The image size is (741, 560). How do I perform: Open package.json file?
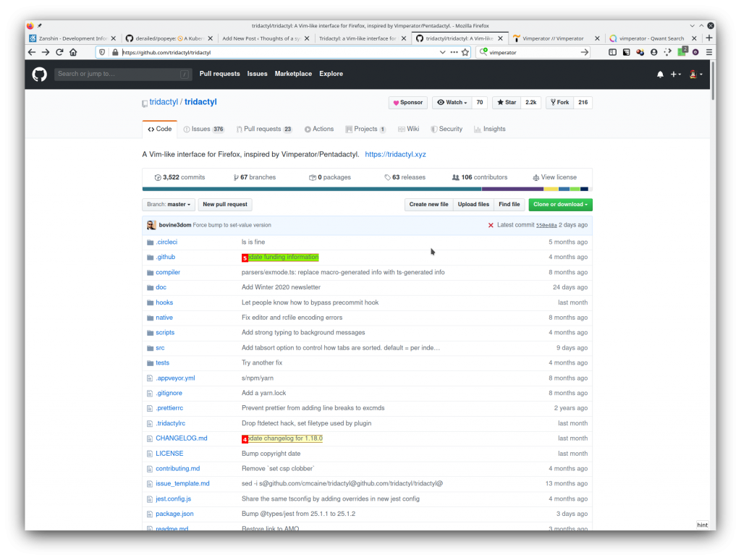tap(174, 514)
